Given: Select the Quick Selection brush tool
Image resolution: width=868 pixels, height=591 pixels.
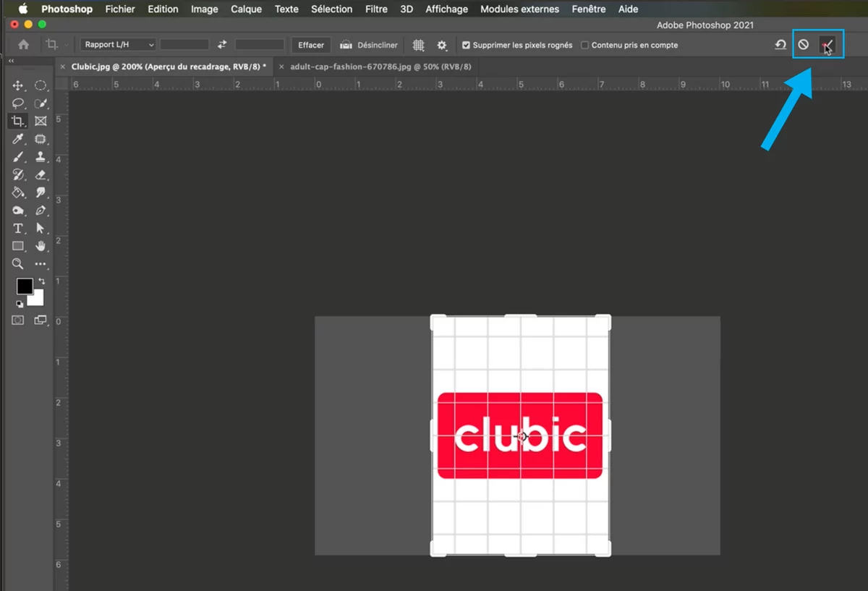Looking at the screenshot, I should (41, 103).
